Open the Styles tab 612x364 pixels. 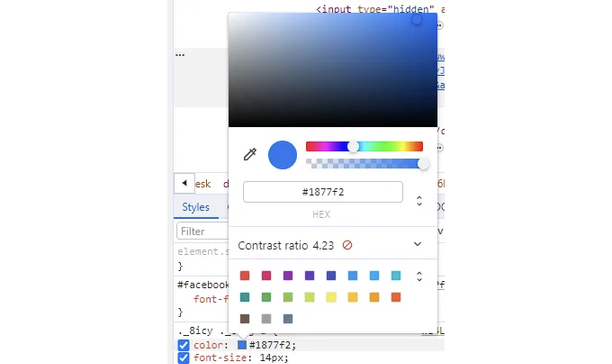pyautogui.click(x=196, y=207)
